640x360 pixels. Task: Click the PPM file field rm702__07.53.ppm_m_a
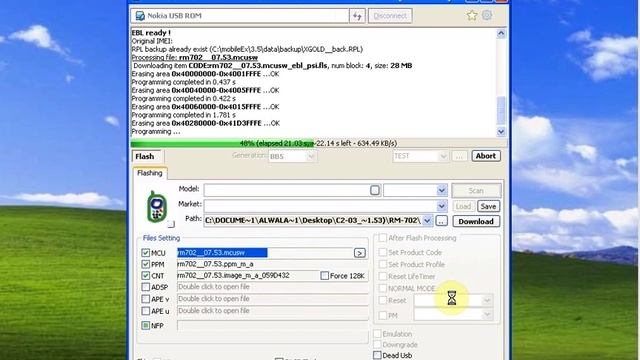[x=272, y=264]
